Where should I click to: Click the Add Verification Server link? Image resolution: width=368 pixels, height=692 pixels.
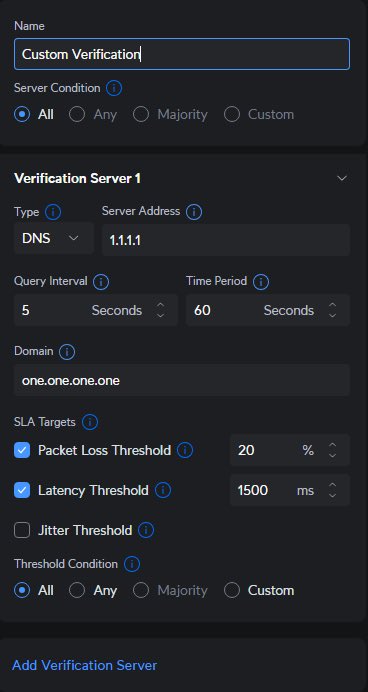coord(84,665)
